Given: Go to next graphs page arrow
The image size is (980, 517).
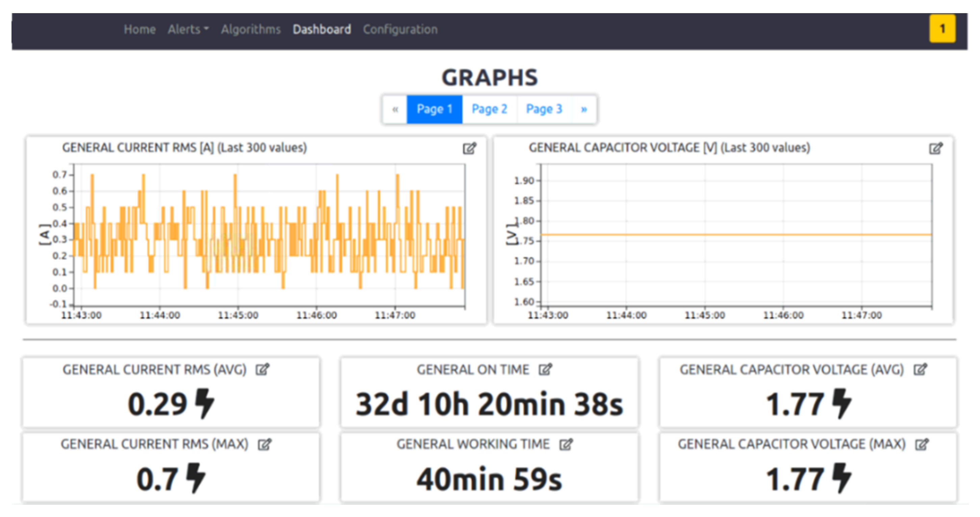Looking at the screenshot, I should [x=584, y=109].
